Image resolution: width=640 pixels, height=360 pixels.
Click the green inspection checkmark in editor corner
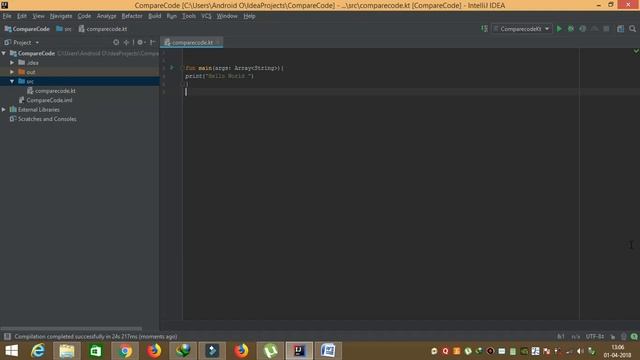[x=636, y=51]
